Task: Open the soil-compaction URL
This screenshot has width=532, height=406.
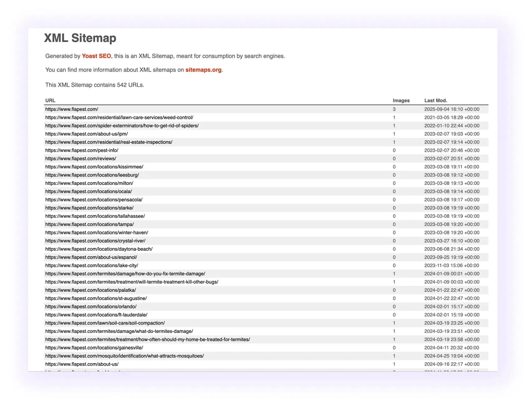Action: coord(105,323)
